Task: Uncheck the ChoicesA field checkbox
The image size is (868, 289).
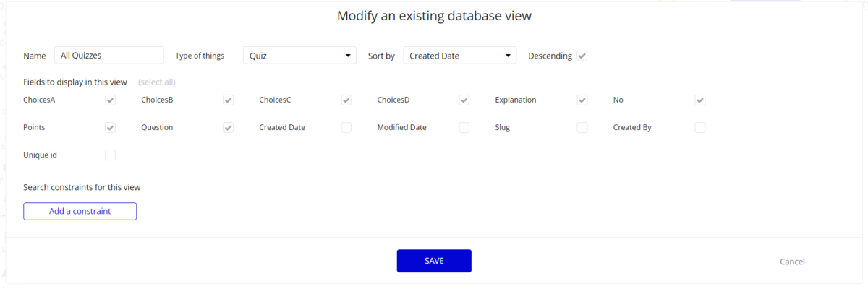Action: 110,100
